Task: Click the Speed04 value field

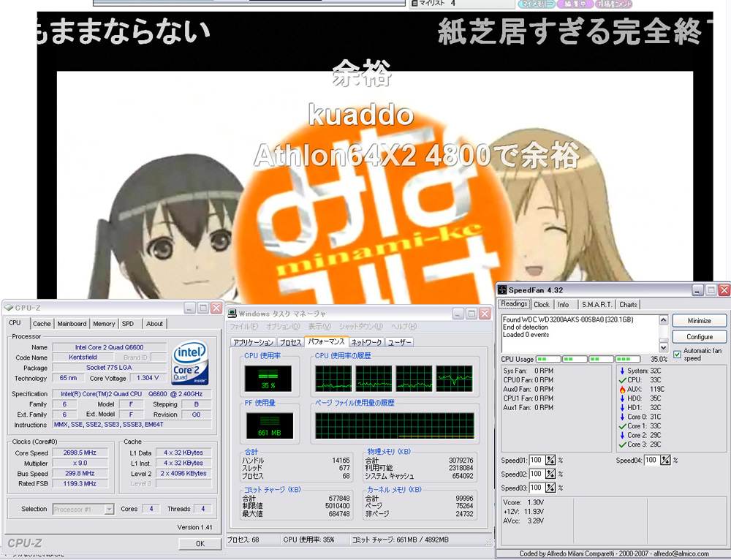Action: (652, 461)
